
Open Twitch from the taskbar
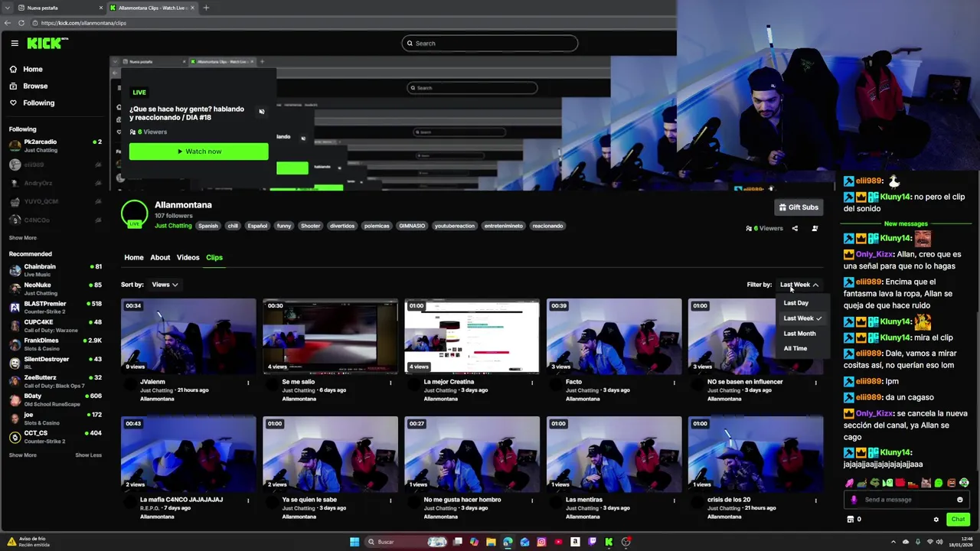(592, 542)
